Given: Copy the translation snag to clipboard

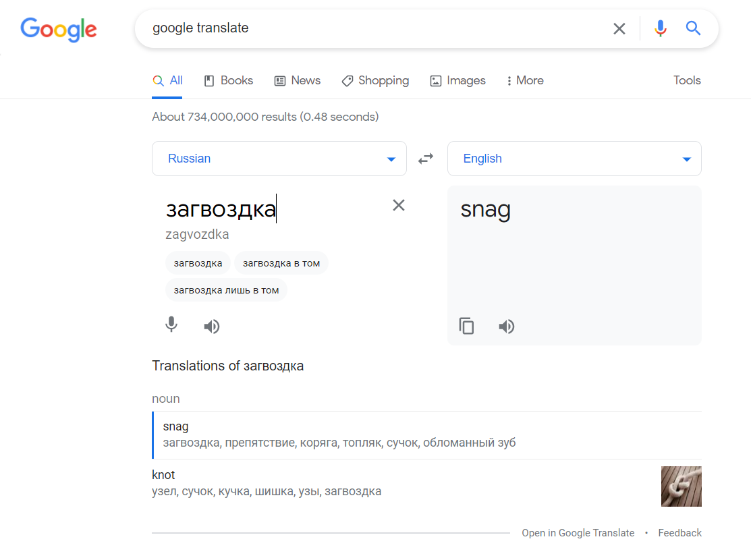Looking at the screenshot, I should click(x=466, y=327).
